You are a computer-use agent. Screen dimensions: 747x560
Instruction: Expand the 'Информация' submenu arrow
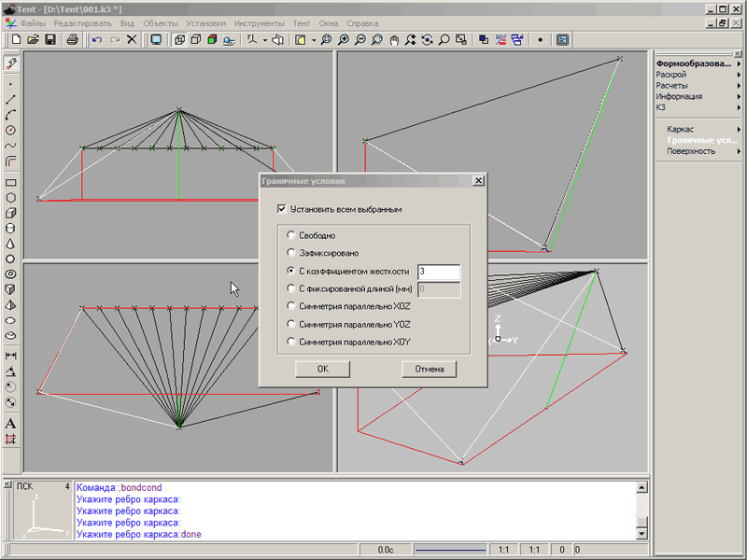click(739, 96)
